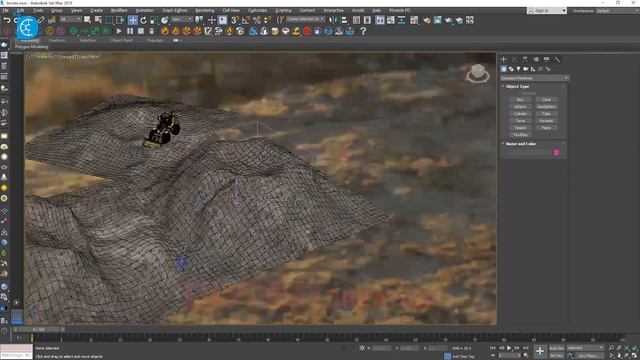Viewport: 640px width, 360px height.
Task: Click the Phoenix FD fire source icon
Action: coord(165,31)
